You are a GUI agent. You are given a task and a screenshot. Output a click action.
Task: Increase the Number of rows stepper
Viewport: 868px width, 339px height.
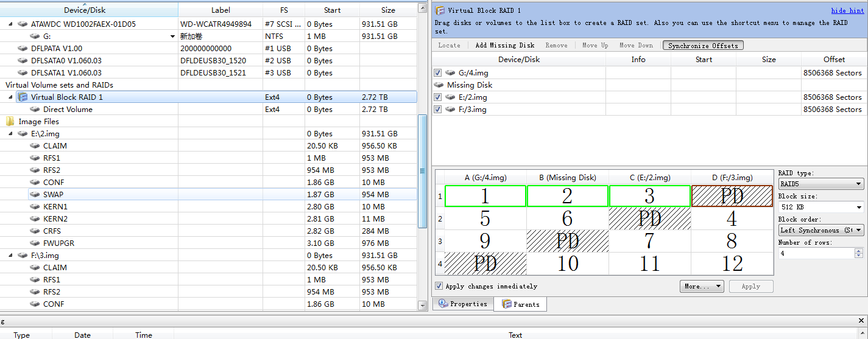[x=859, y=250]
